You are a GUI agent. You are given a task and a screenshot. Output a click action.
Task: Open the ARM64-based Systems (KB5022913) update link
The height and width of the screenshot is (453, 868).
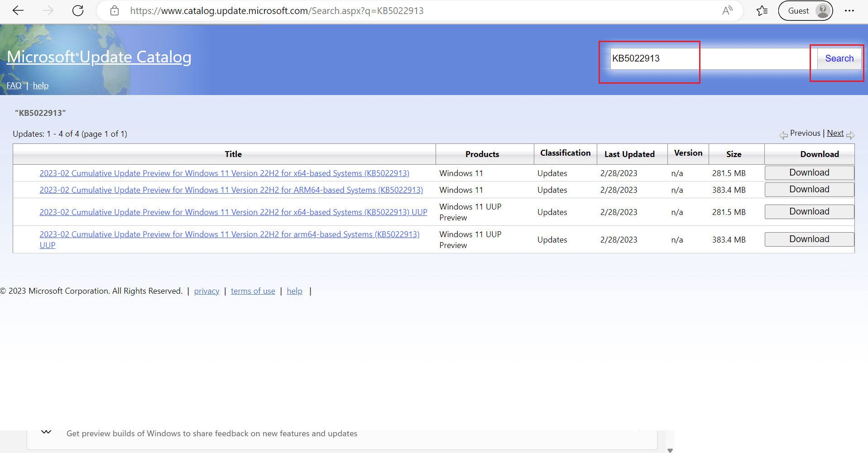(x=231, y=190)
